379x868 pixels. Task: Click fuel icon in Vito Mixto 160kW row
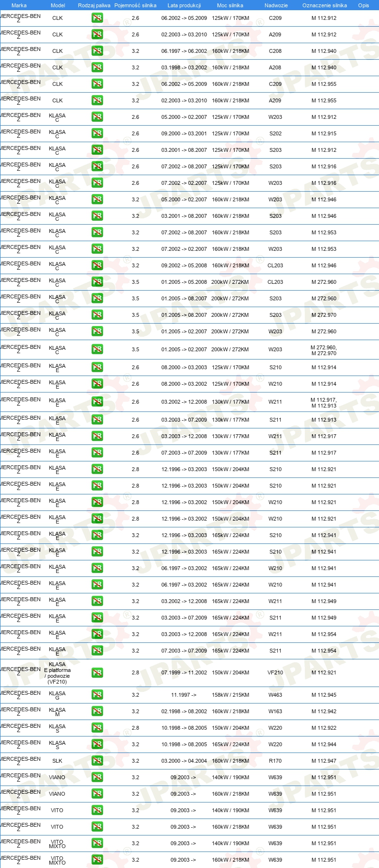click(97, 860)
